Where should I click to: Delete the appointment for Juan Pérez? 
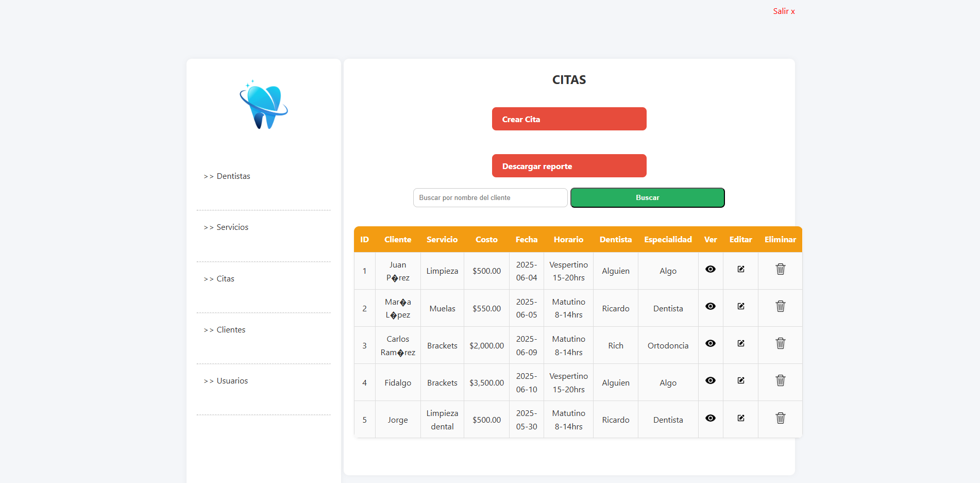[x=780, y=269]
